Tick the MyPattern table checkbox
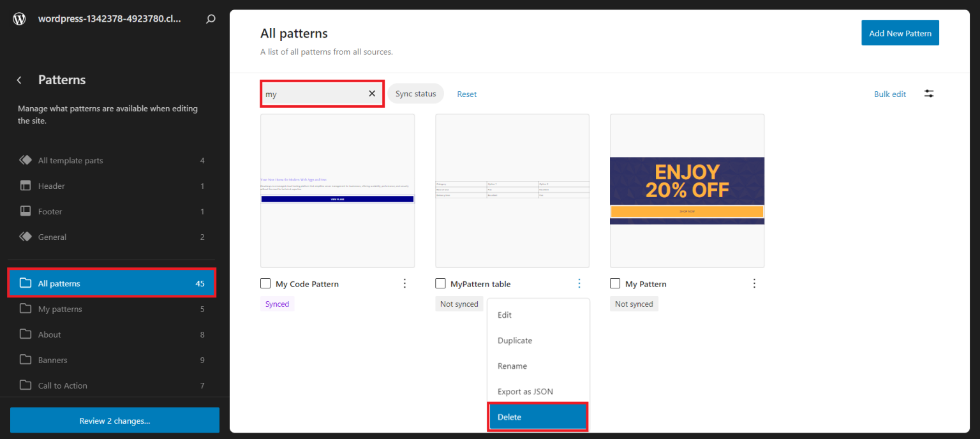This screenshot has height=439, width=980. 440,283
